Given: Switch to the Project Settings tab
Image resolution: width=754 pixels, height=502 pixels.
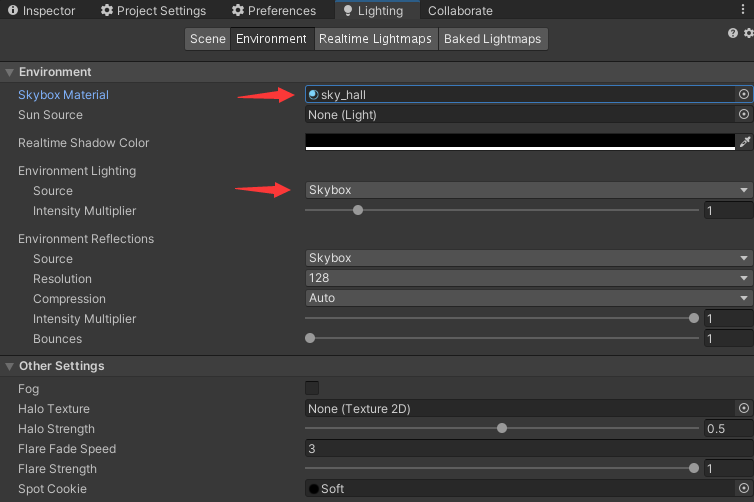Looking at the screenshot, I should [x=153, y=10].
